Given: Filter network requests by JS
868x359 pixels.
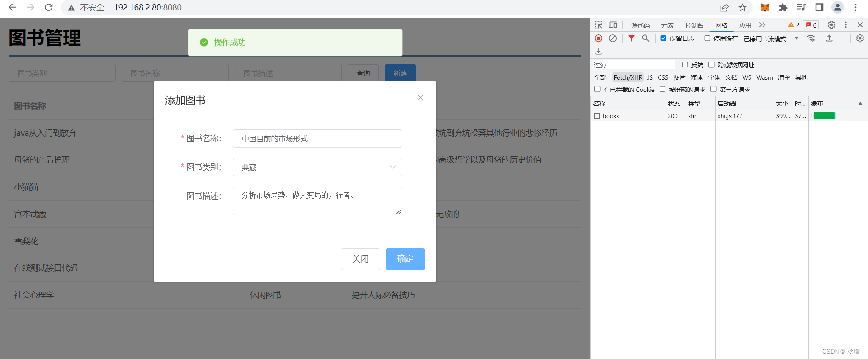Looking at the screenshot, I should tap(650, 77).
